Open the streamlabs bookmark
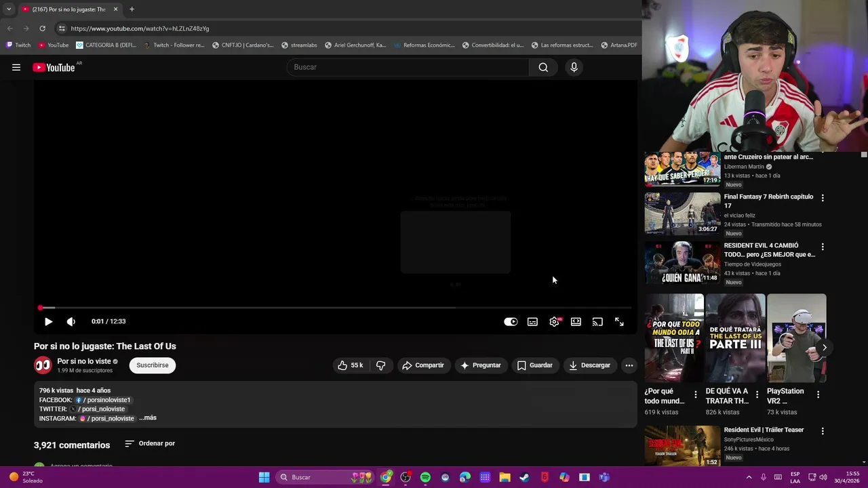Image resolution: width=868 pixels, height=488 pixels. click(299, 45)
